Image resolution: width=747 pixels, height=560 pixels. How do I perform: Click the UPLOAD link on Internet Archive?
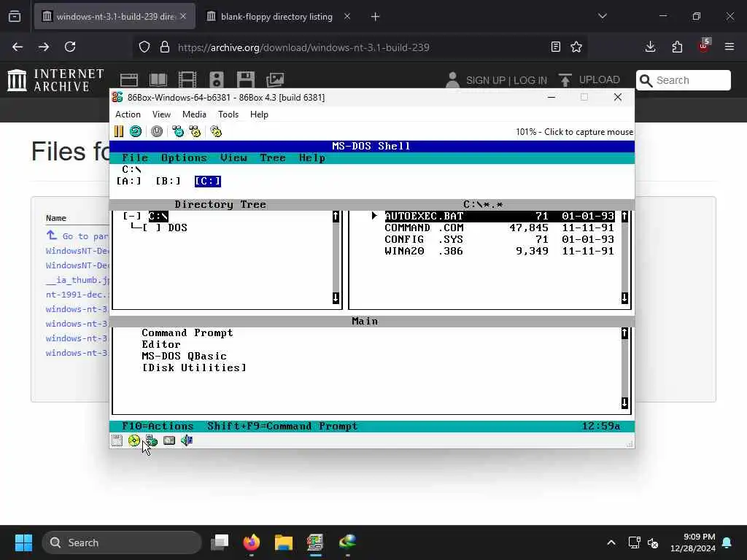[589, 80]
